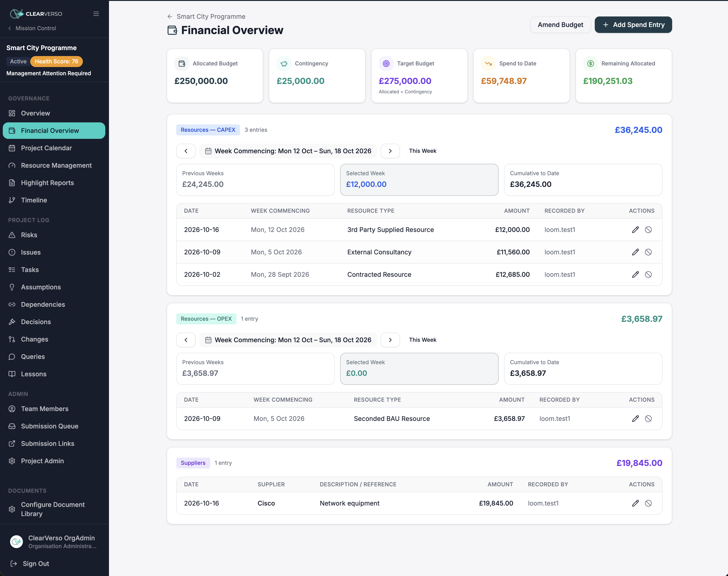Jump to This Week in CAPEX section
Viewport: 728px width, 576px height.
click(x=423, y=151)
